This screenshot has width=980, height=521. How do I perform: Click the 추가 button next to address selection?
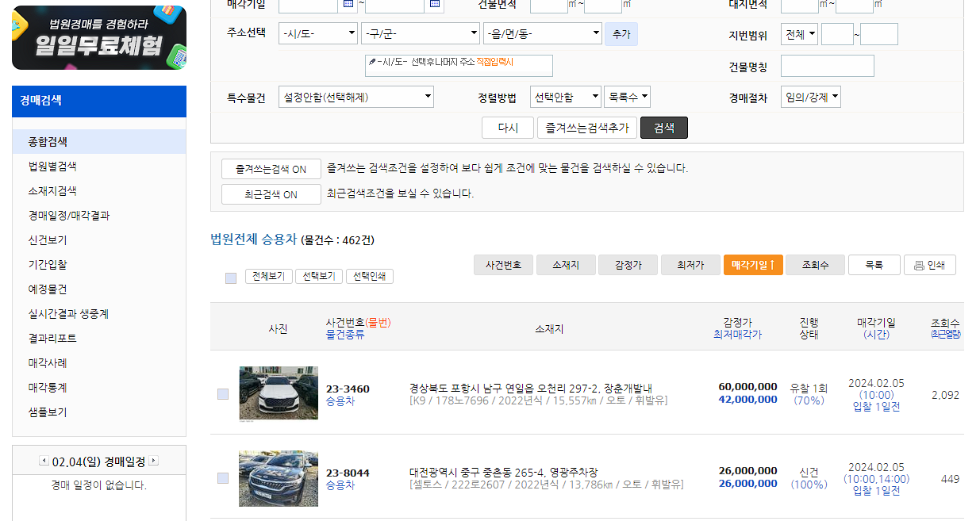point(621,33)
